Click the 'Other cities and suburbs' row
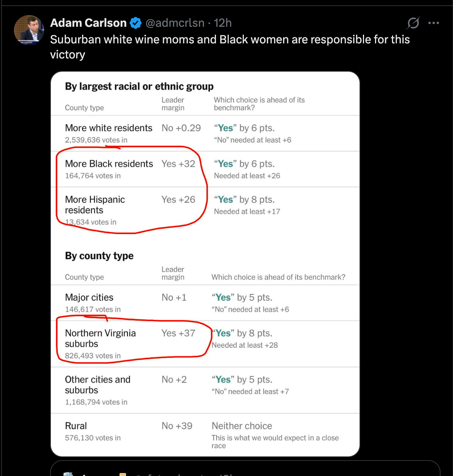 click(98, 385)
